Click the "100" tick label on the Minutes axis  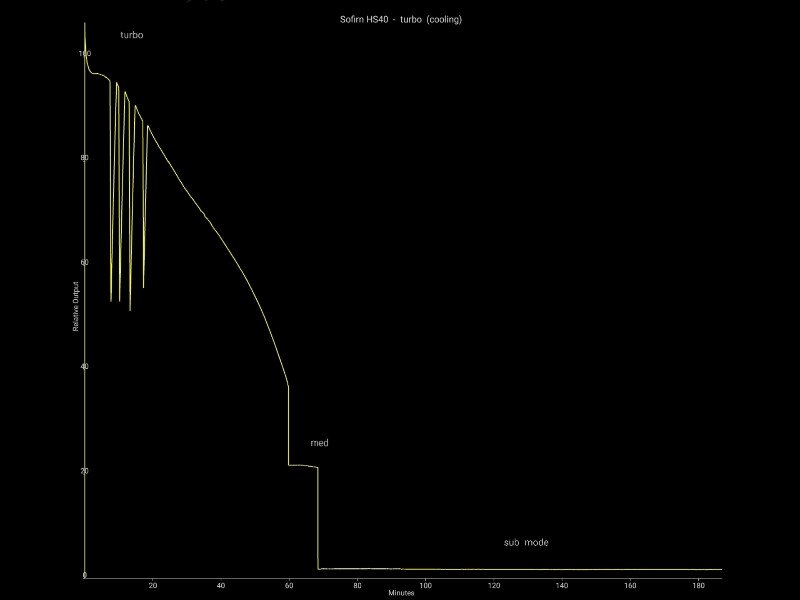click(x=425, y=585)
